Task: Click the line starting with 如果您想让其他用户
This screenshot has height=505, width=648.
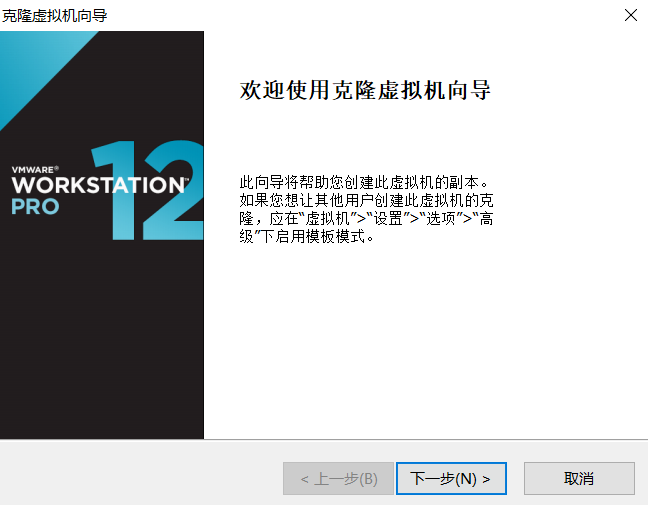Action: point(366,200)
